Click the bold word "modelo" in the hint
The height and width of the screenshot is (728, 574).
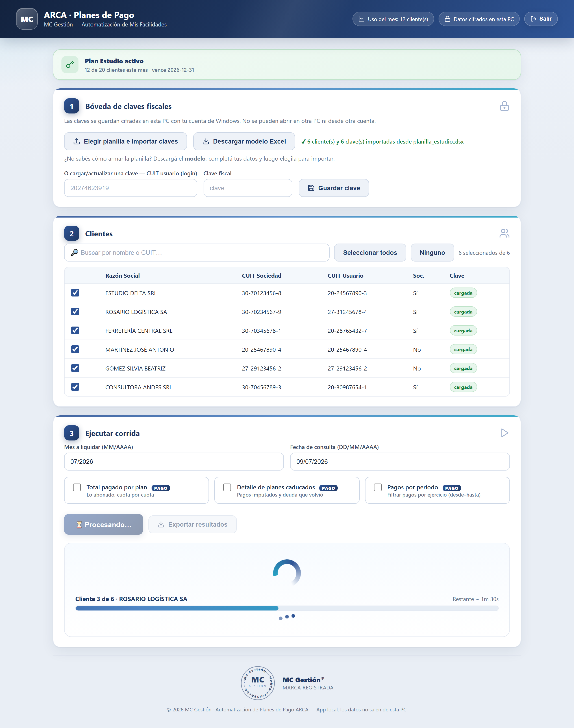[x=195, y=159]
